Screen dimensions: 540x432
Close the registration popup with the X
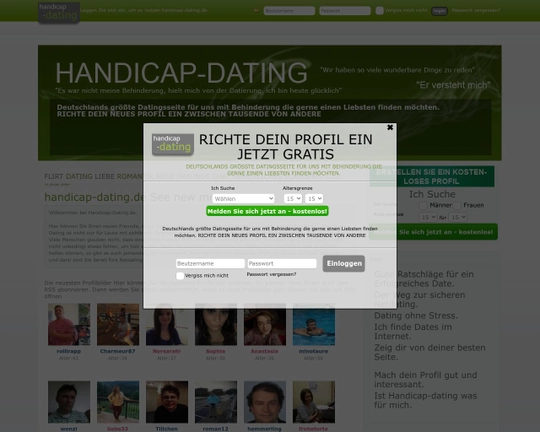click(390, 127)
